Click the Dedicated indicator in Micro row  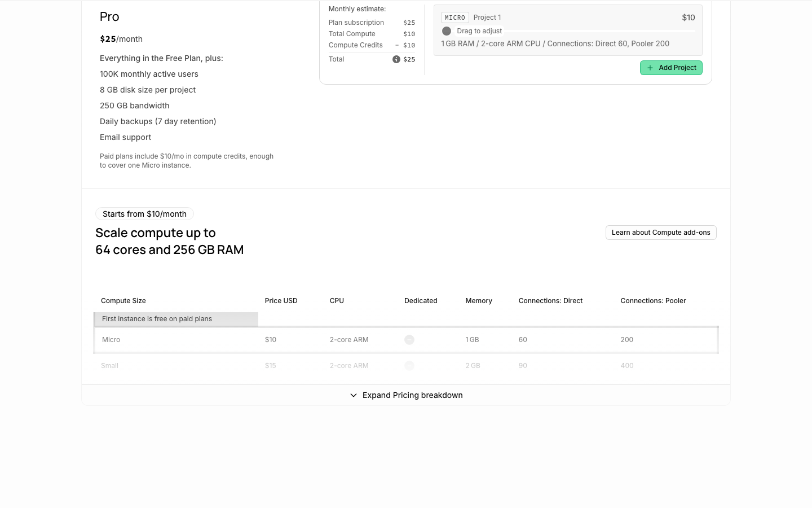point(409,340)
